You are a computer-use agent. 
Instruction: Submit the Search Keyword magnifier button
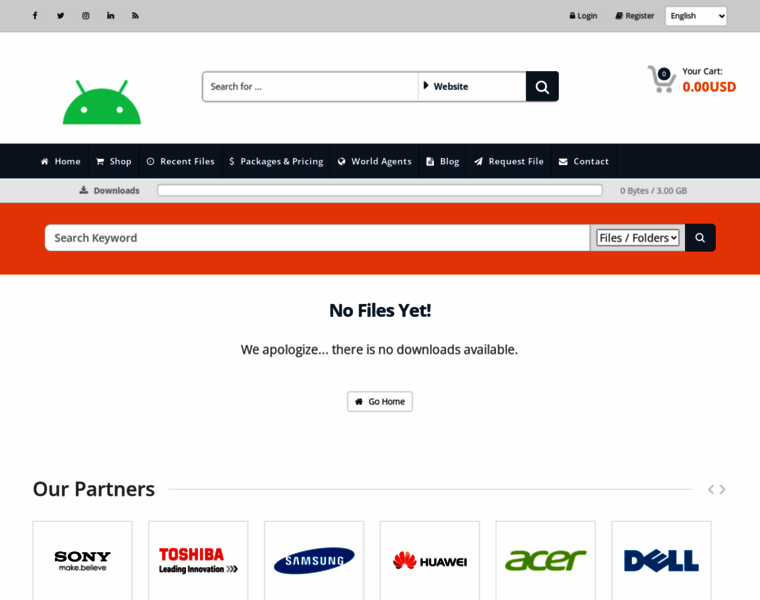700,237
